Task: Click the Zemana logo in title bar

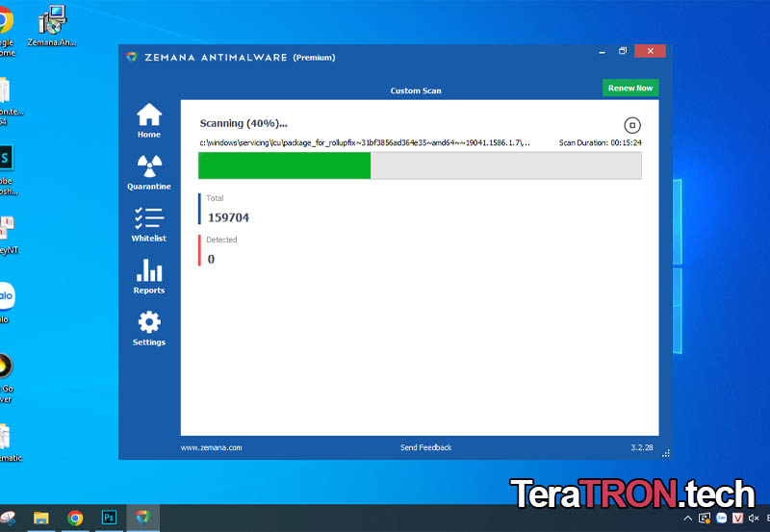Action: pos(132,57)
